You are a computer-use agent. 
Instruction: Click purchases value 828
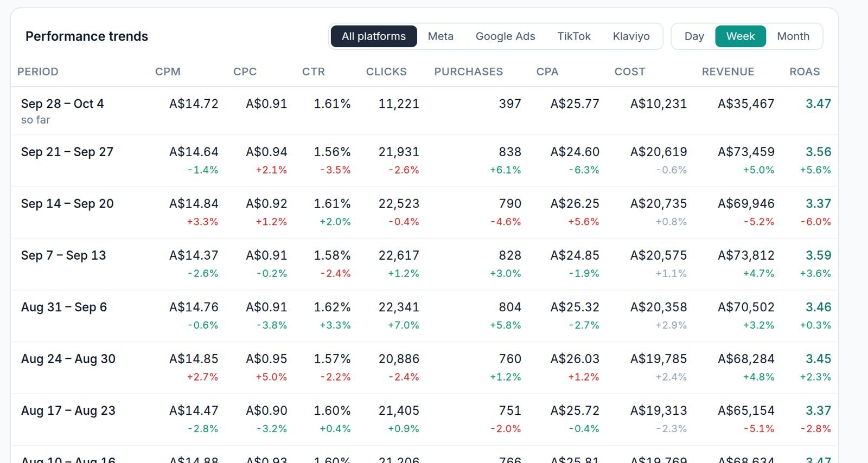pyautogui.click(x=510, y=255)
